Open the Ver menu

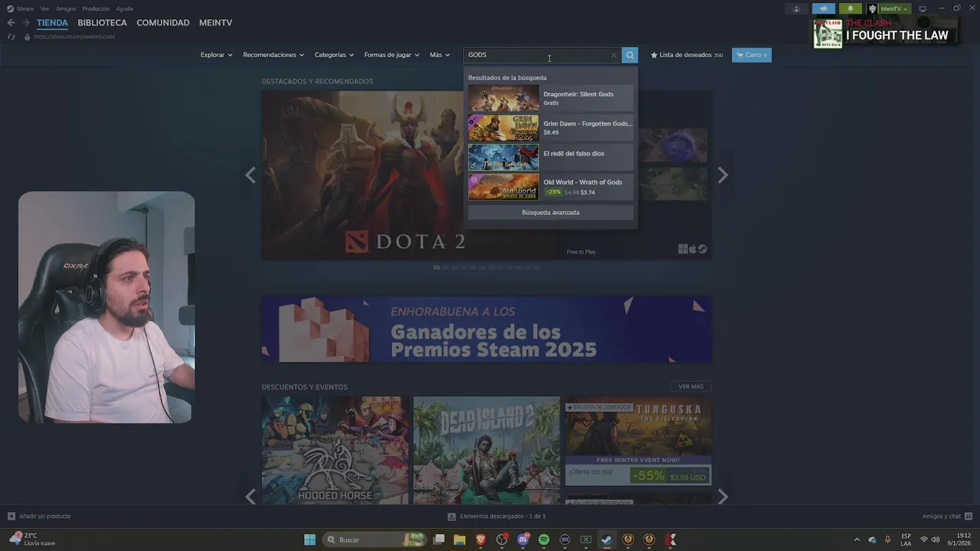(x=45, y=9)
